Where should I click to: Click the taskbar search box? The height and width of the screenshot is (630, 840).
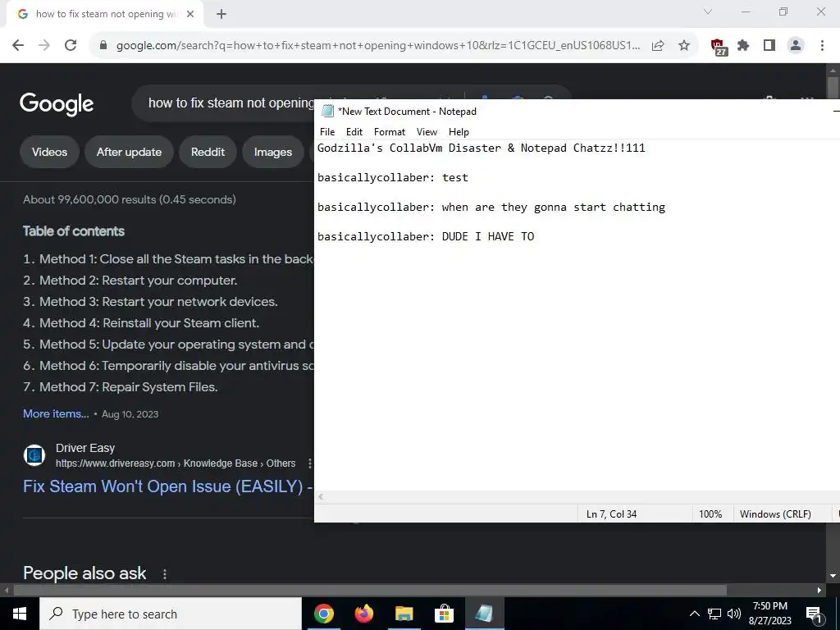click(171, 614)
